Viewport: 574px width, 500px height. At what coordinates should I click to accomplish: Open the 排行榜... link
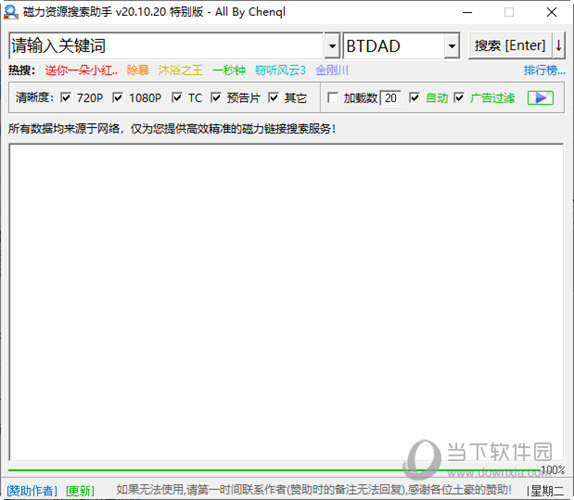coord(544,70)
